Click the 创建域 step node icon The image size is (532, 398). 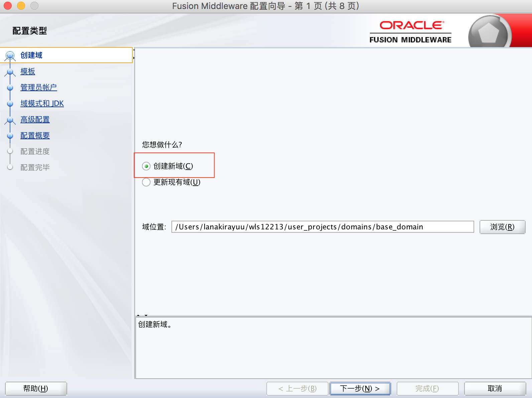10,55
